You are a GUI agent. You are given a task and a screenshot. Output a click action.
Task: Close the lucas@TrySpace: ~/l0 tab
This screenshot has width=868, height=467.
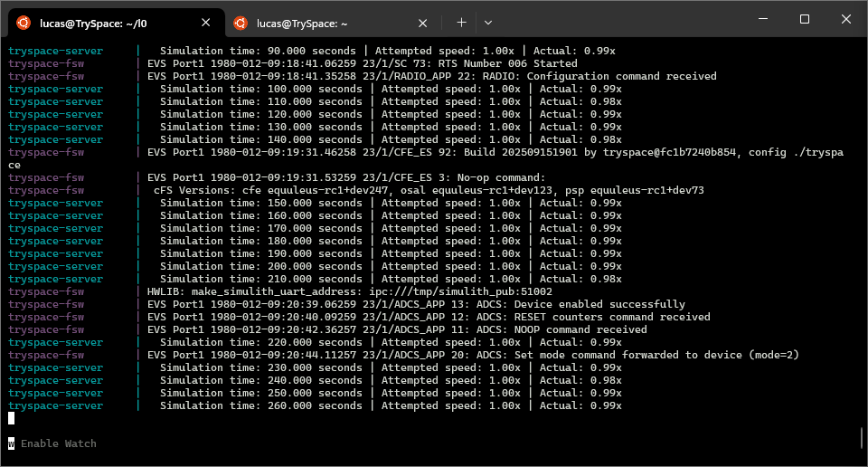pos(205,23)
